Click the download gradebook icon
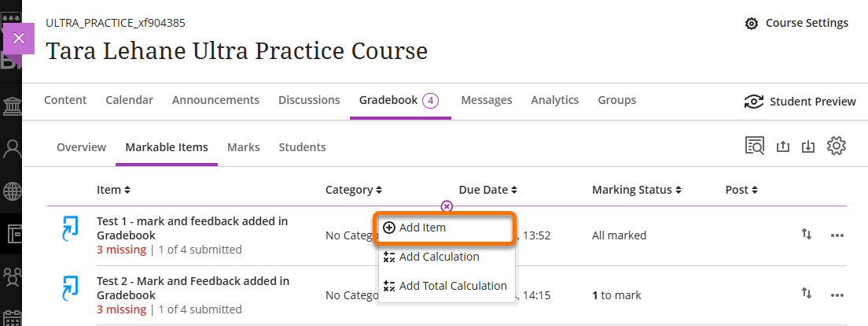Image resolution: width=868 pixels, height=326 pixels. (808, 146)
